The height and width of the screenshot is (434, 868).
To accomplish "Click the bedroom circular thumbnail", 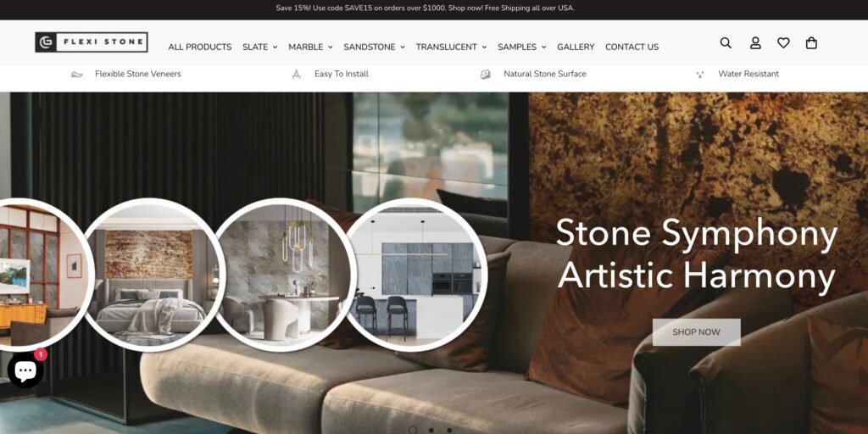I will pyautogui.click(x=153, y=275).
